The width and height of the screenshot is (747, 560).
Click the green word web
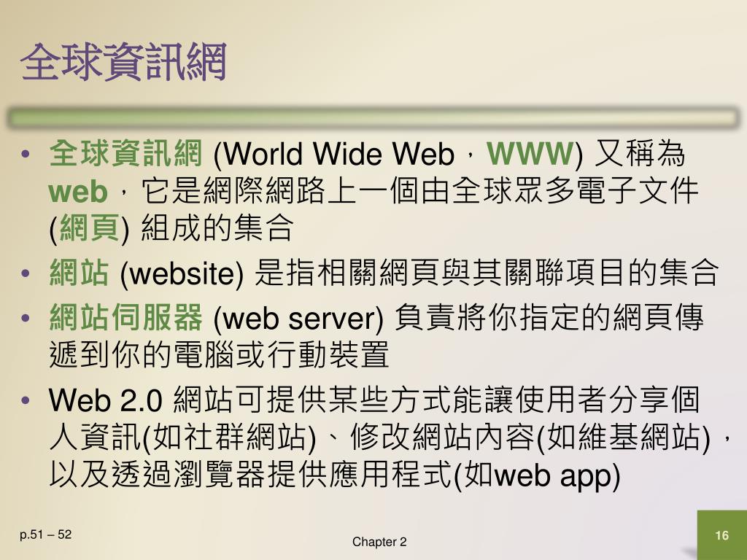[77, 192]
